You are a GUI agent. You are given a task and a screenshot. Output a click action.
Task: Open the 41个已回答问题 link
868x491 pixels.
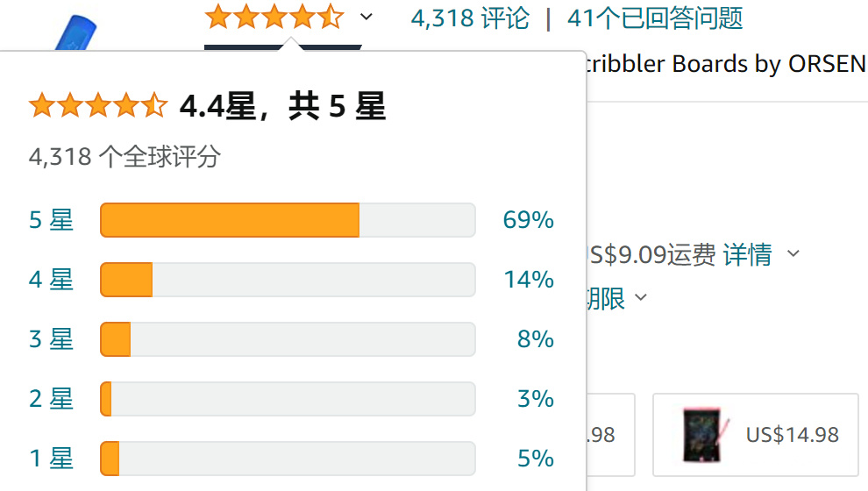click(655, 18)
